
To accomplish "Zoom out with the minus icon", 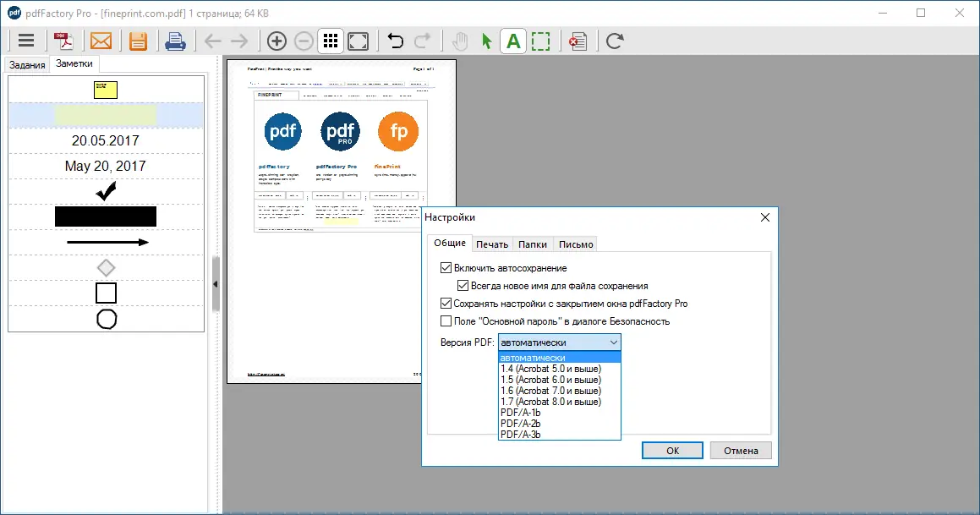I will point(304,41).
